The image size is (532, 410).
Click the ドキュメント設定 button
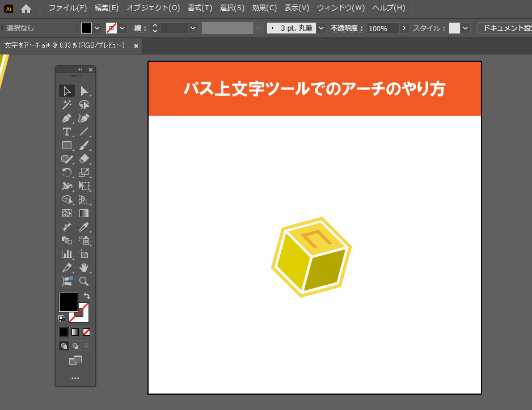(505, 28)
